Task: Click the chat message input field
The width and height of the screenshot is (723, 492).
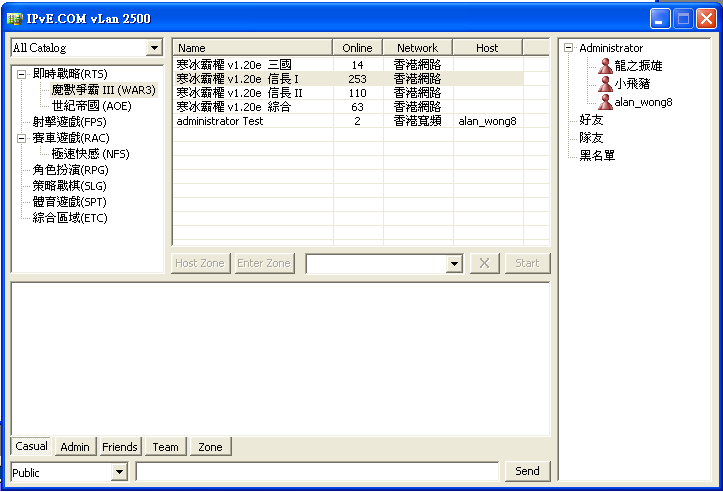Action: click(317, 472)
